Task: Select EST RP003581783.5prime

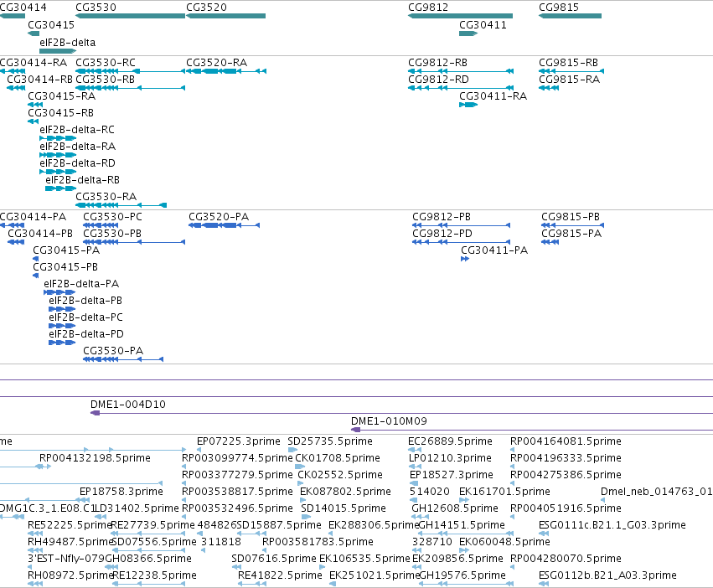Action: (318, 542)
